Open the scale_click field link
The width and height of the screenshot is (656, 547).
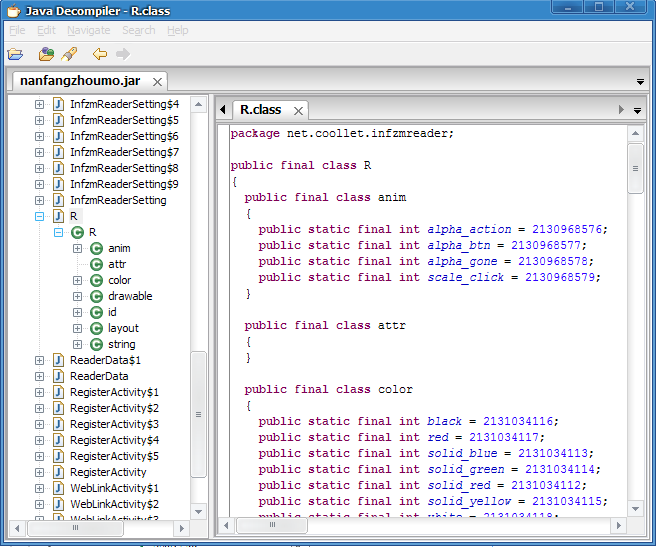point(465,277)
